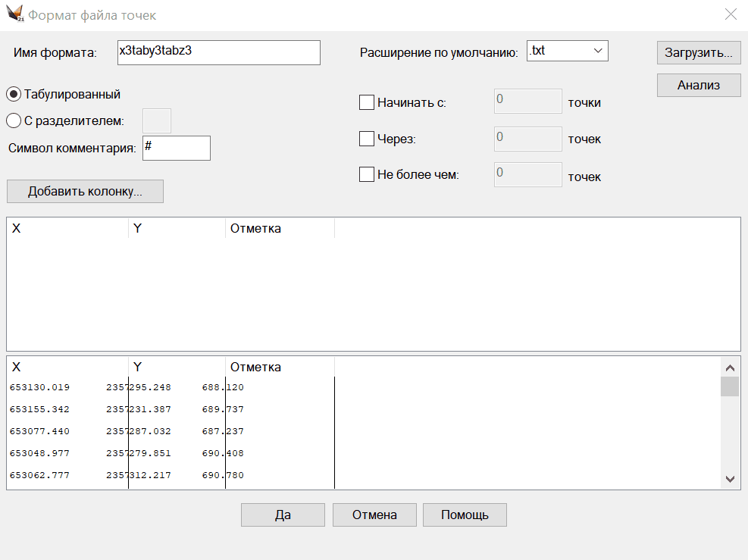Click the Символ комментария input field

[x=176, y=148]
